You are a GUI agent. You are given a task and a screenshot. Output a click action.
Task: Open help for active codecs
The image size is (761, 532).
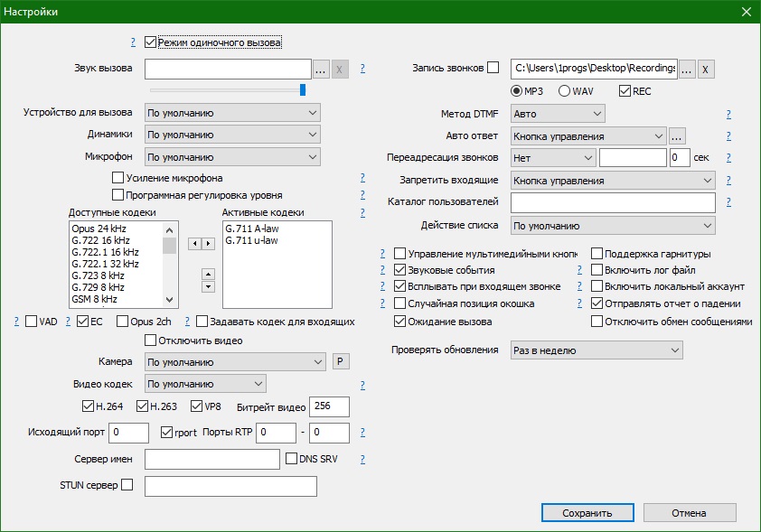[x=362, y=212]
